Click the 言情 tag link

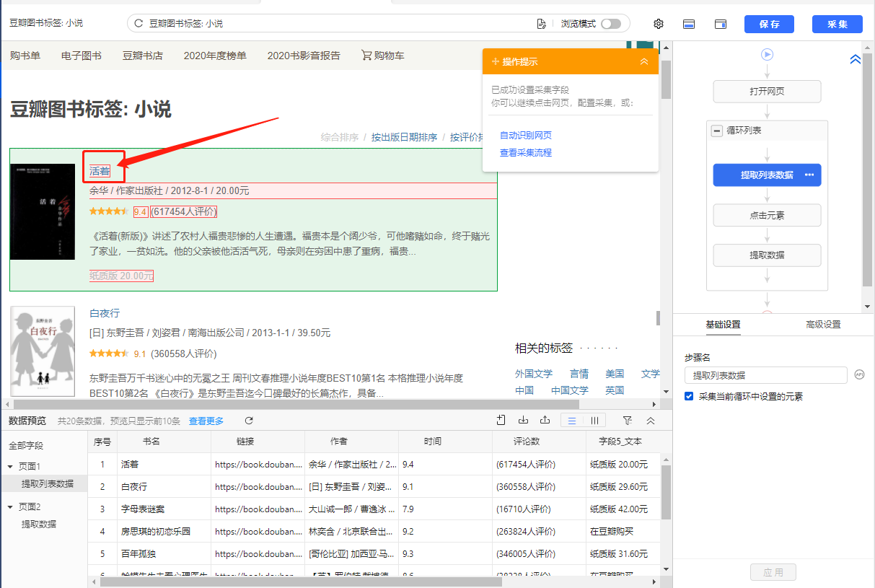coord(579,374)
